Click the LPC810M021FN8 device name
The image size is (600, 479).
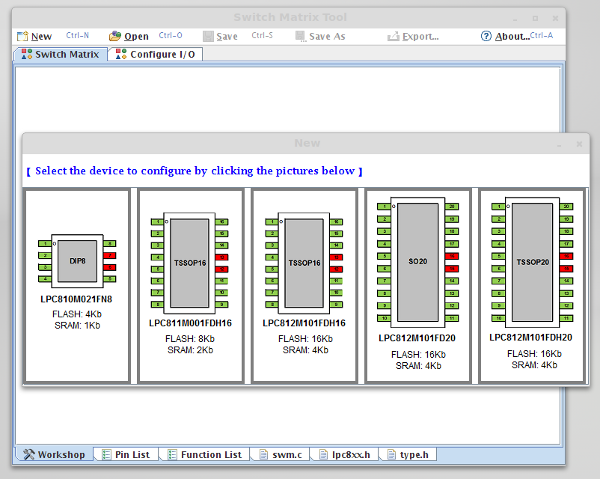77,299
